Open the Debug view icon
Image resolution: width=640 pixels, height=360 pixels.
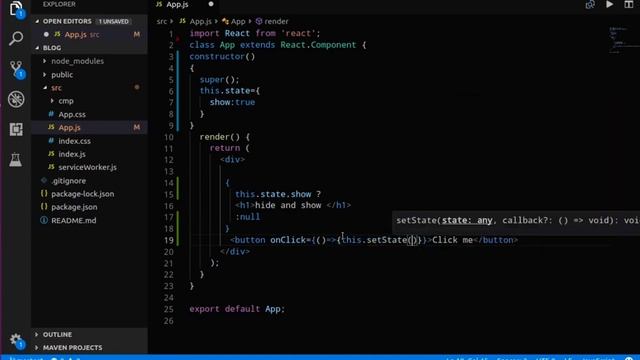(16, 99)
